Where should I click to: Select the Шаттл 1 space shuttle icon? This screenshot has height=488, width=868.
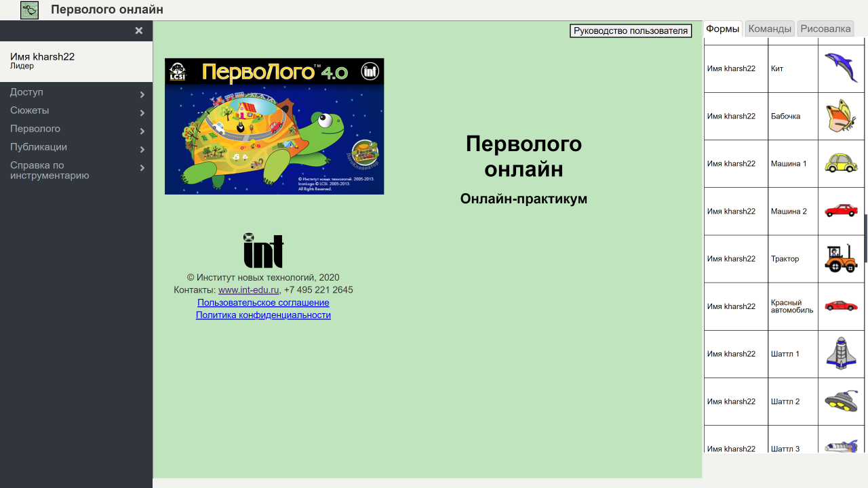click(841, 353)
